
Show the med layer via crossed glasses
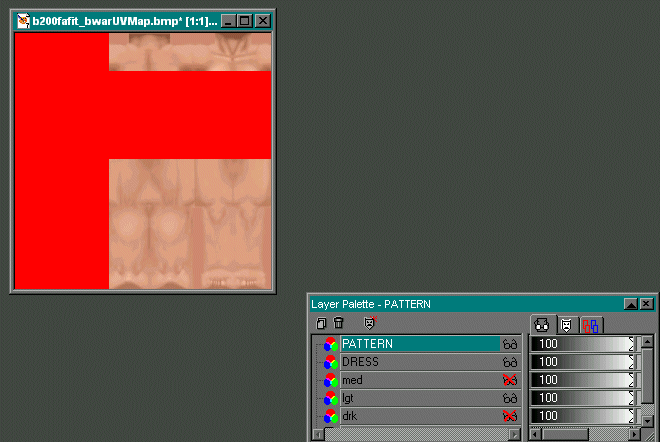[509, 380]
